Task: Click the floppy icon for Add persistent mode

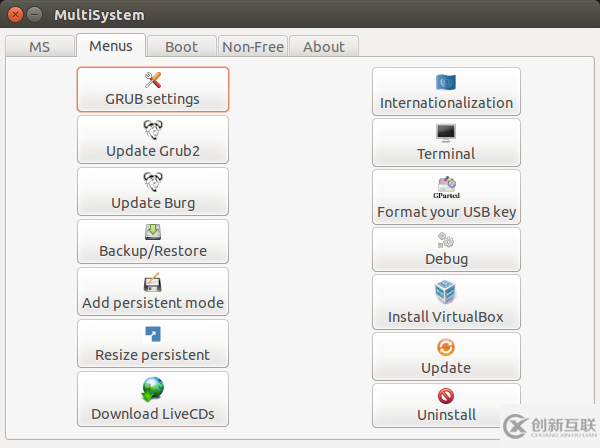Action: [153, 282]
